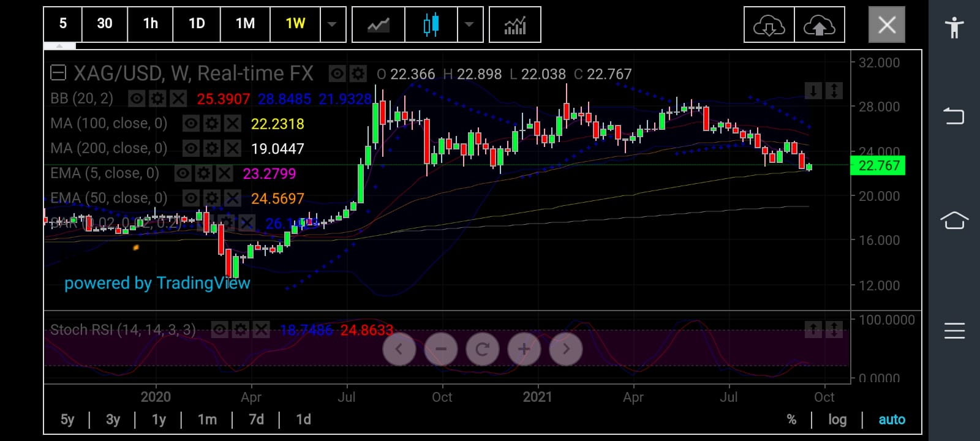Set date range to 1y
Screen dimensions: 980x441
coord(159,420)
